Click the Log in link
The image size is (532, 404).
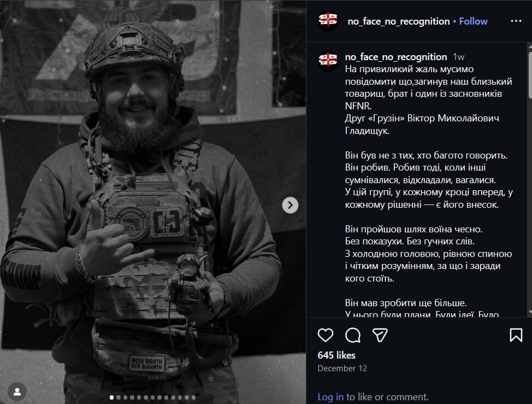[x=330, y=397]
